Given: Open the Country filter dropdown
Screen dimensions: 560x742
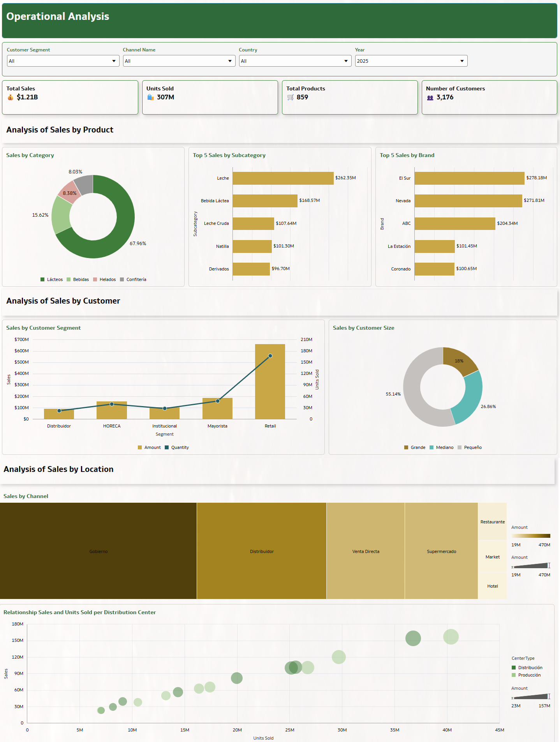Looking at the screenshot, I should [x=295, y=61].
